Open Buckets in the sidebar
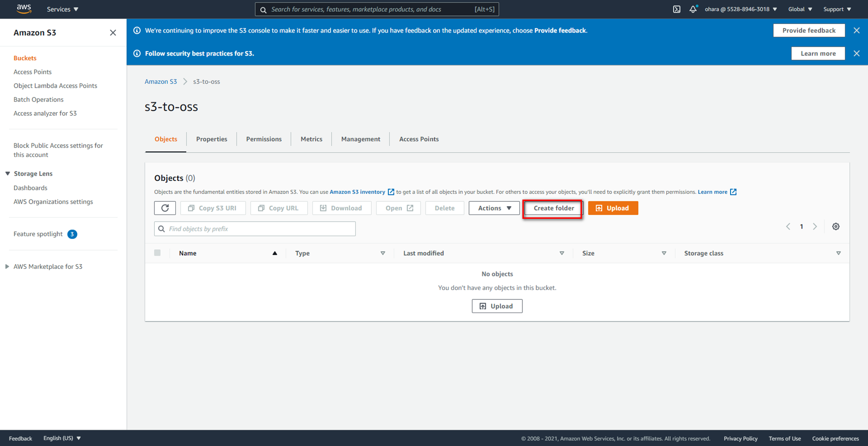The image size is (868, 446). 25,58
